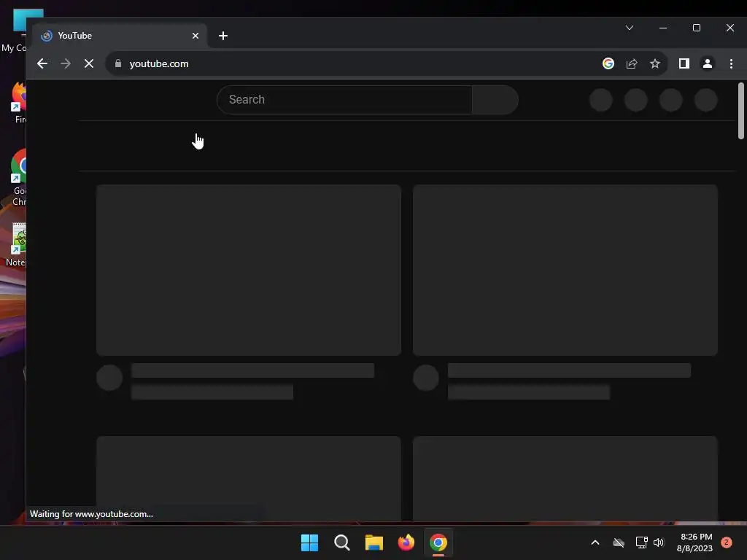Open Chrome's three-dot menu
The image size is (747, 560).
[731, 63]
